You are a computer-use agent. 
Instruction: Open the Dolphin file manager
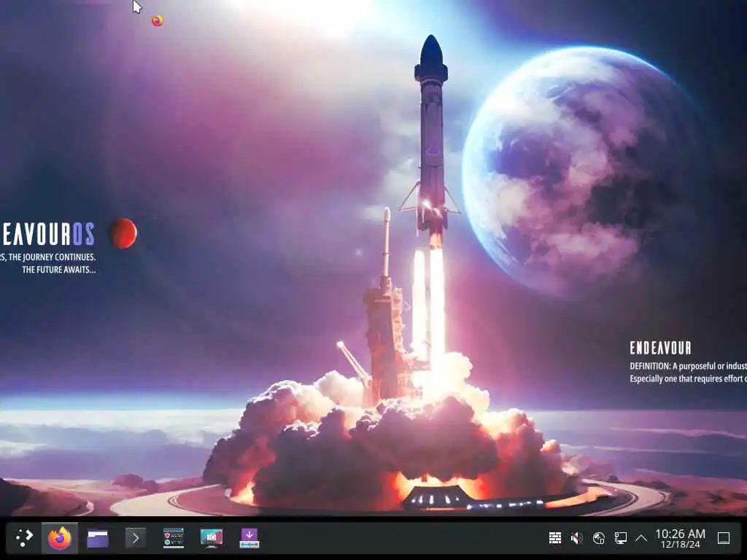click(x=98, y=539)
